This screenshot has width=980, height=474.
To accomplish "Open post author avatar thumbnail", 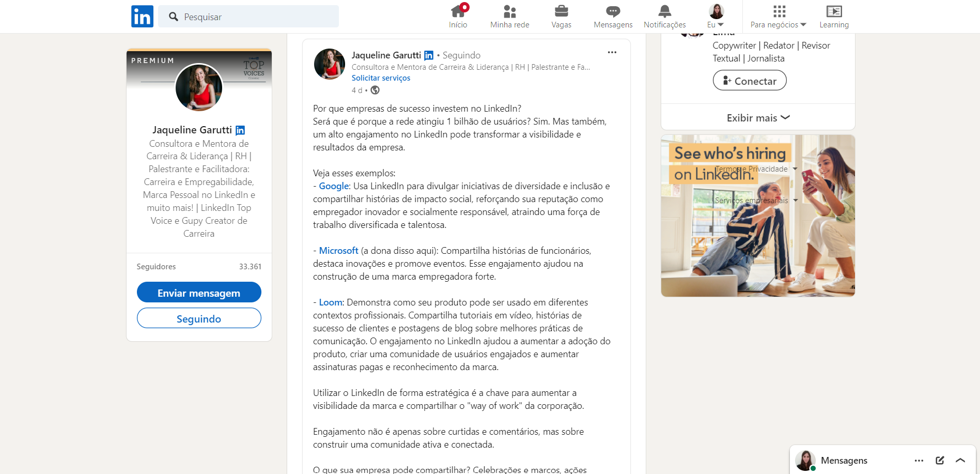I will click(330, 64).
